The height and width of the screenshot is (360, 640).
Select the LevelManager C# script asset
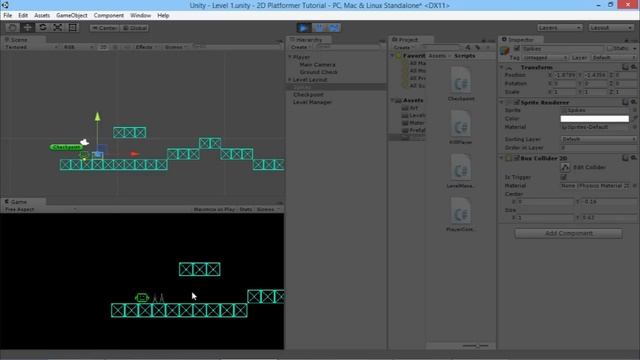coord(461,171)
